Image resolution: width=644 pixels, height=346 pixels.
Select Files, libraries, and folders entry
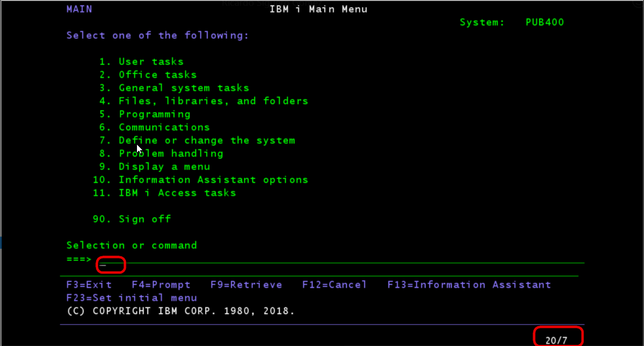click(213, 101)
